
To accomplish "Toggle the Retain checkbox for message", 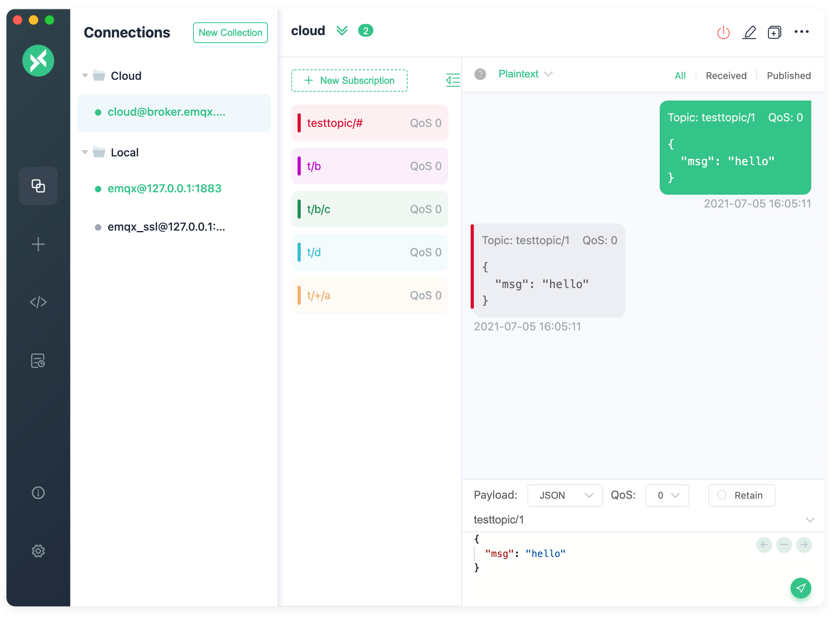I will click(722, 495).
